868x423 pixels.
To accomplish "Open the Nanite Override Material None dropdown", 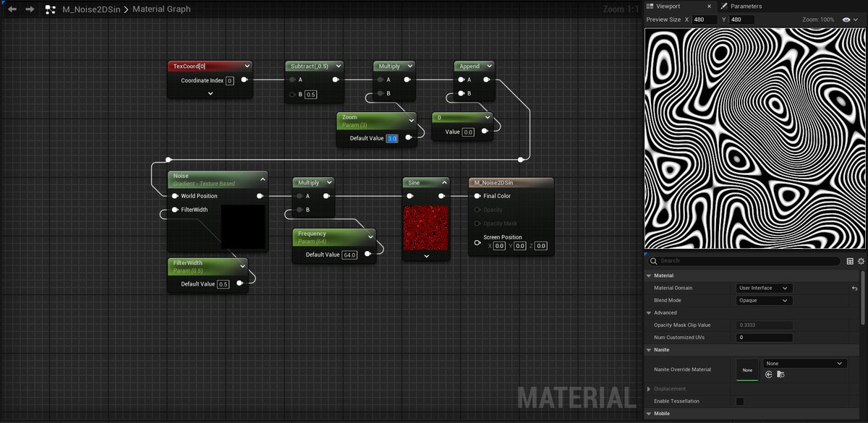I will point(804,363).
